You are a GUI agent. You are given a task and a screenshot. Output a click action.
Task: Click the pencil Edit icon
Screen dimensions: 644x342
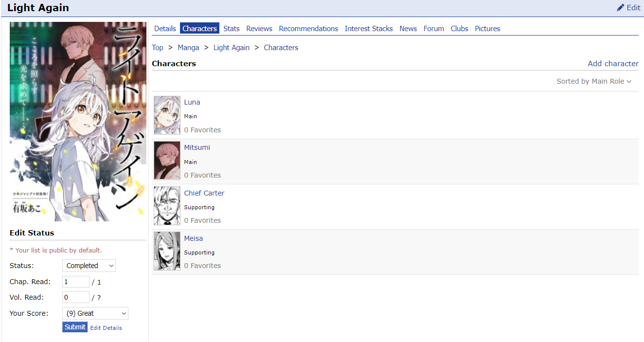tap(620, 8)
